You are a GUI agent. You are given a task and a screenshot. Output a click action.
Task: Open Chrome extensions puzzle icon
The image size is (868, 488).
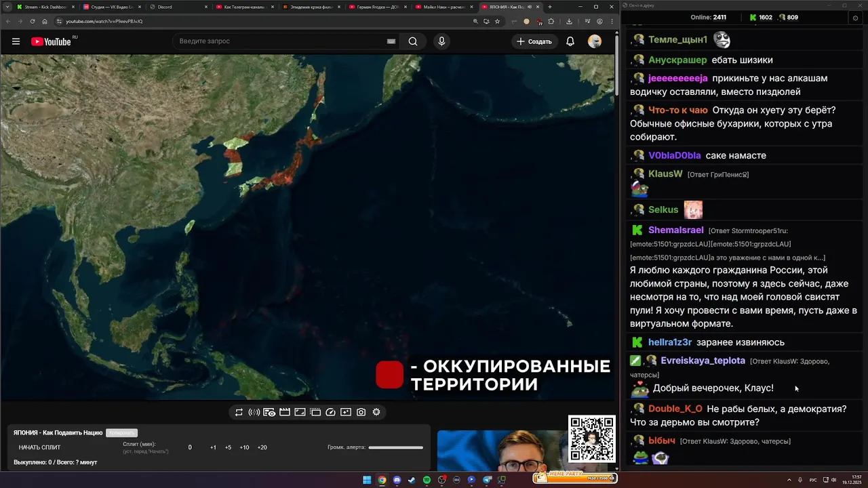click(x=551, y=21)
